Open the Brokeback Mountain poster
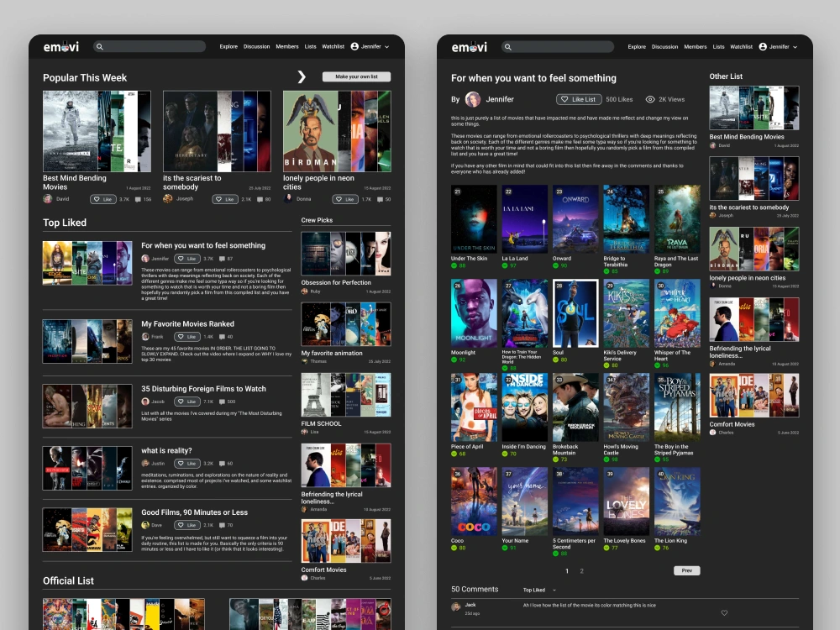This screenshot has width=840, height=630. pyautogui.click(x=575, y=407)
